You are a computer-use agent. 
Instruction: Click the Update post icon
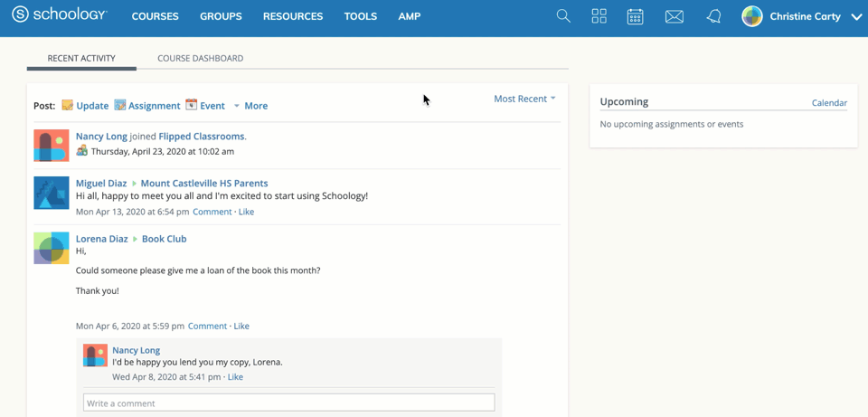[68, 105]
